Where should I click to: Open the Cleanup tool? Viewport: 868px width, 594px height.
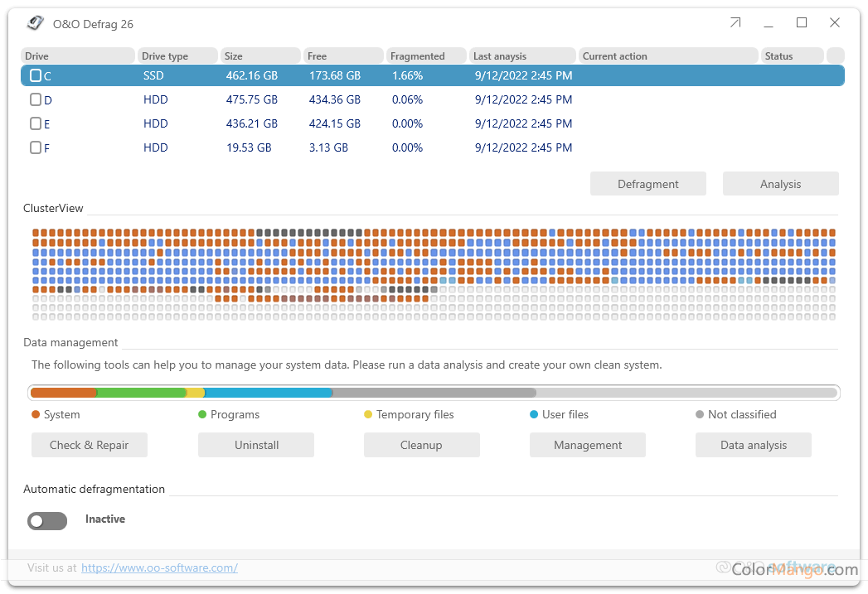click(421, 445)
